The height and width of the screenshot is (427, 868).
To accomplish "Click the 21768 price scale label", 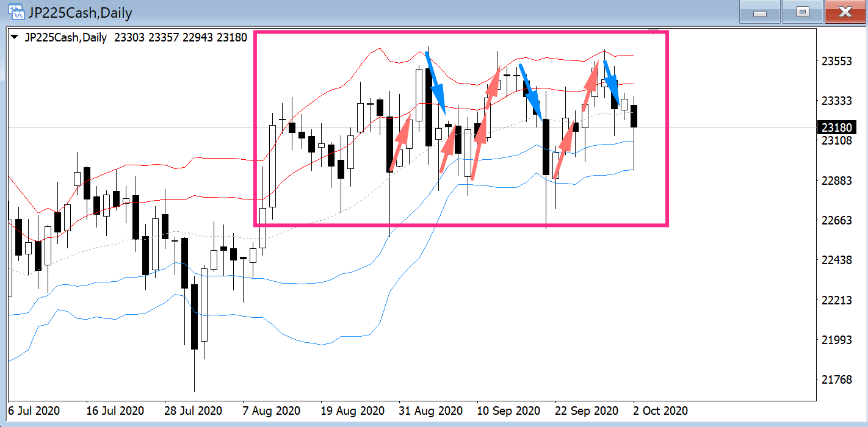I will [x=836, y=379].
